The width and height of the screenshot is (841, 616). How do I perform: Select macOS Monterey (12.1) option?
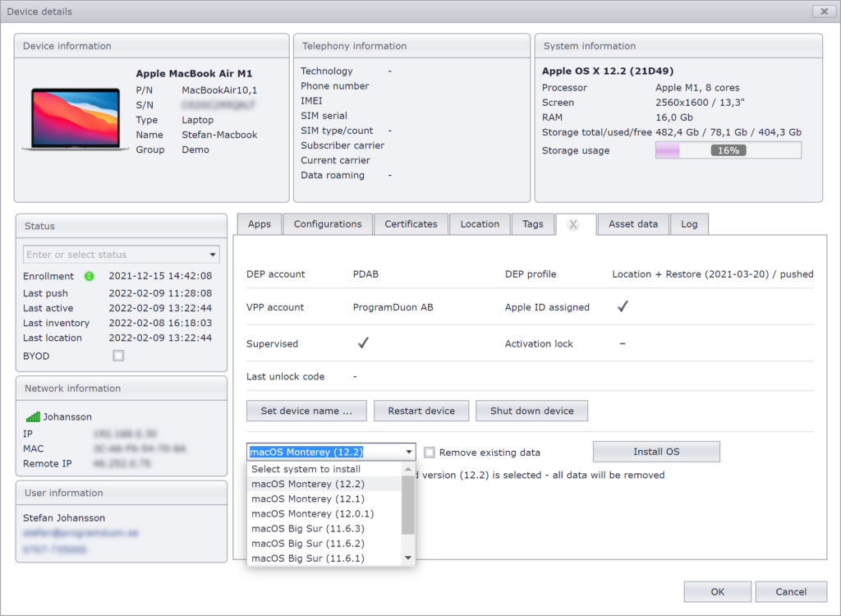tap(324, 499)
